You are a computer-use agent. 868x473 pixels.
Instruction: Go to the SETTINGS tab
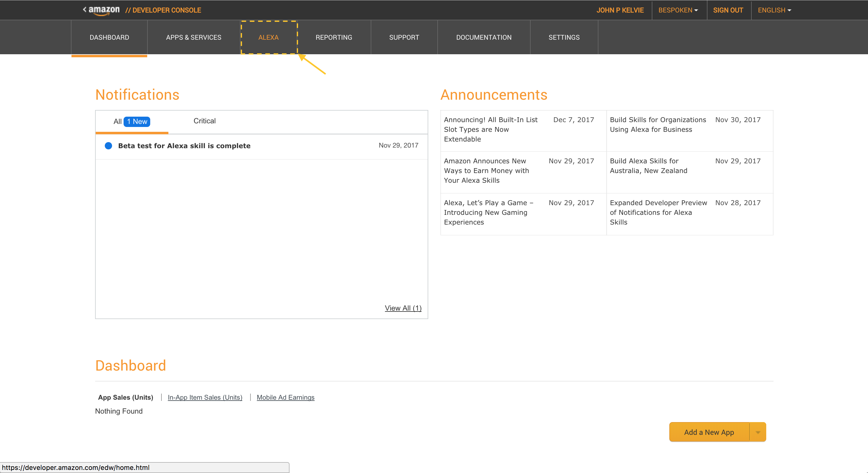pyautogui.click(x=564, y=38)
